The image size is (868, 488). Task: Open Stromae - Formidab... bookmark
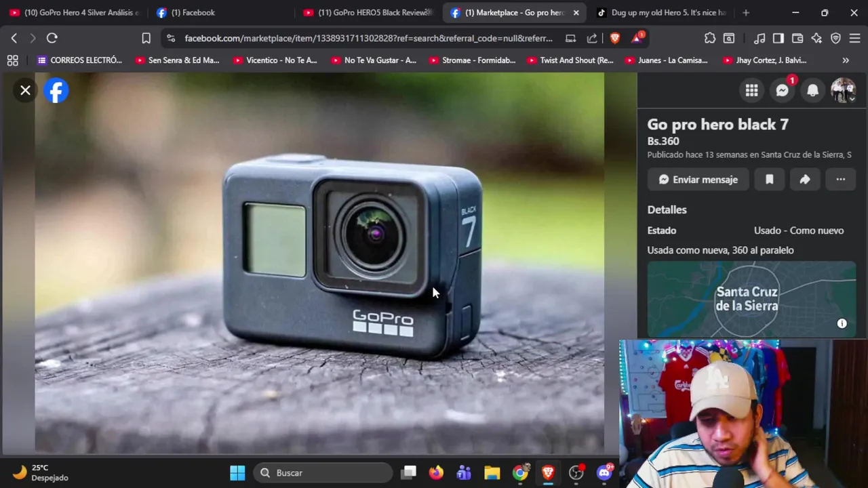tap(471, 60)
